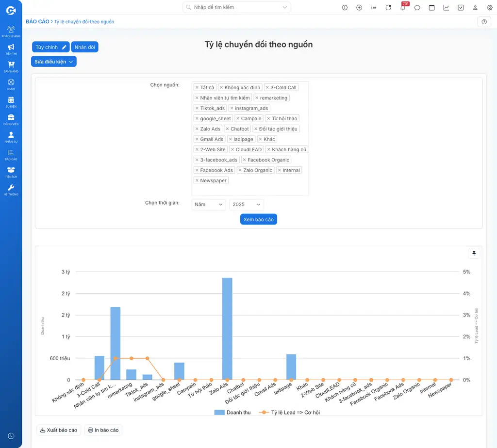Open the Khách Hàng sidebar module
Screen dimensions: 497x448
pos(11,32)
